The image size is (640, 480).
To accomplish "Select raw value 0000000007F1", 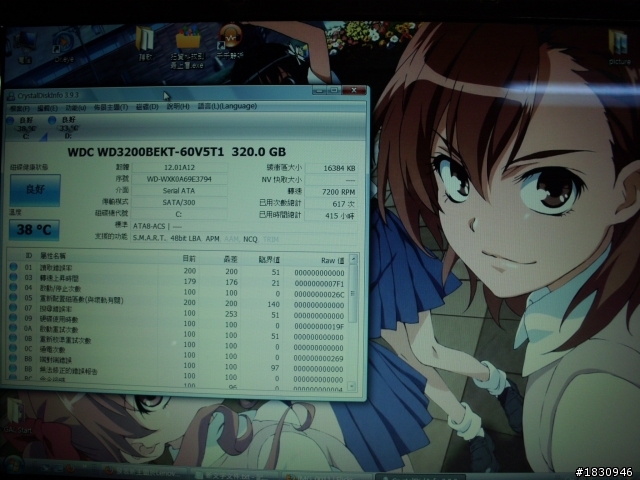I will coord(319,284).
